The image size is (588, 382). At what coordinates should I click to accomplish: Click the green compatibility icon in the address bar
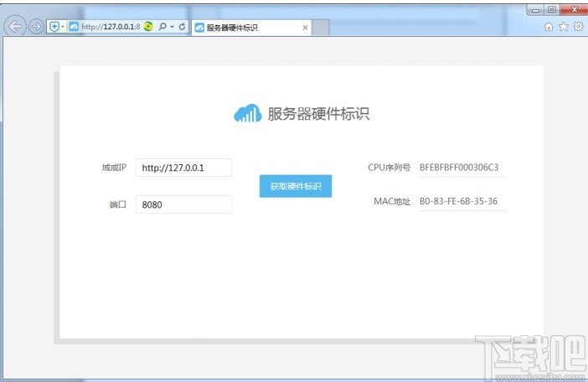[x=148, y=27]
